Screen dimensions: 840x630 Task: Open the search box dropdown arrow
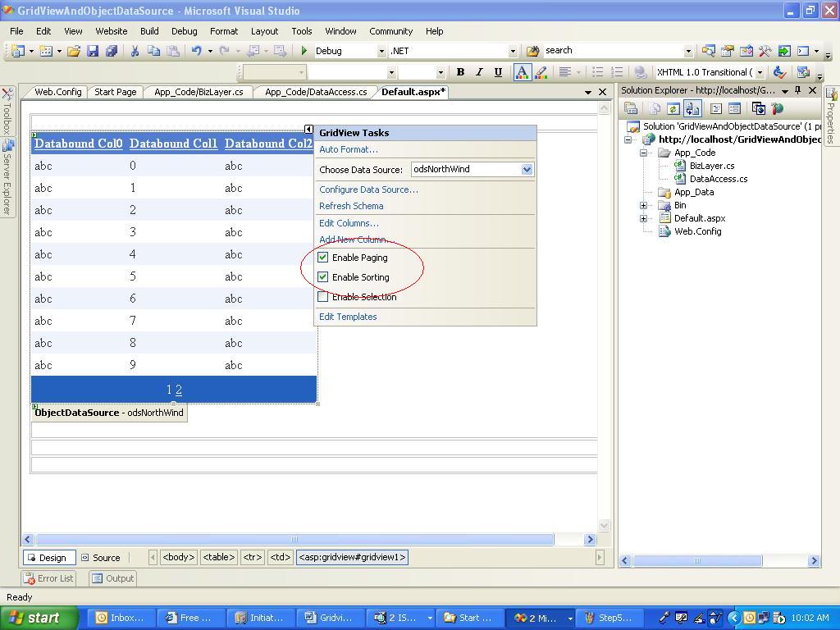click(688, 52)
